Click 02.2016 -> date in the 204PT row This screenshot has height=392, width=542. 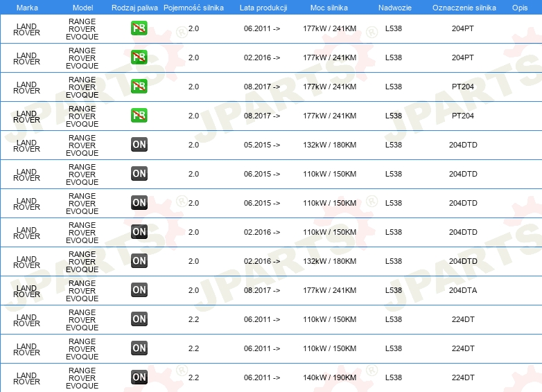262,57
